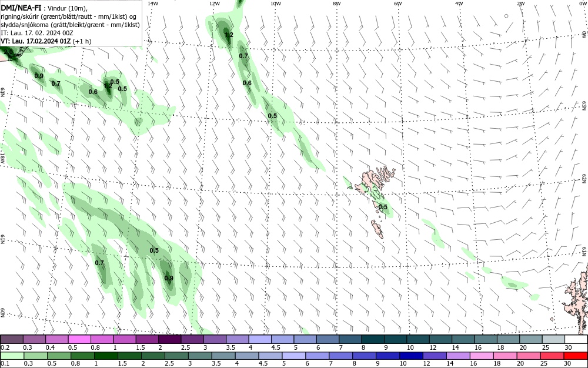The height and width of the screenshot is (368, 588).
Task: Click the "14W" longitude label at the top
Action: [153, 4]
